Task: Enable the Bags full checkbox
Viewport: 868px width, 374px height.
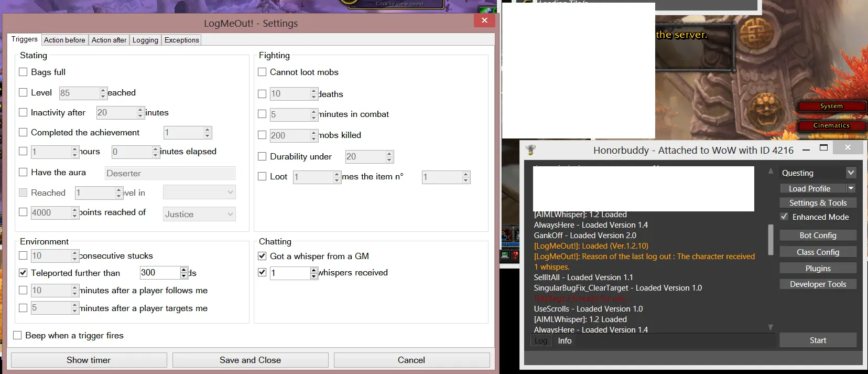Action: [x=23, y=72]
